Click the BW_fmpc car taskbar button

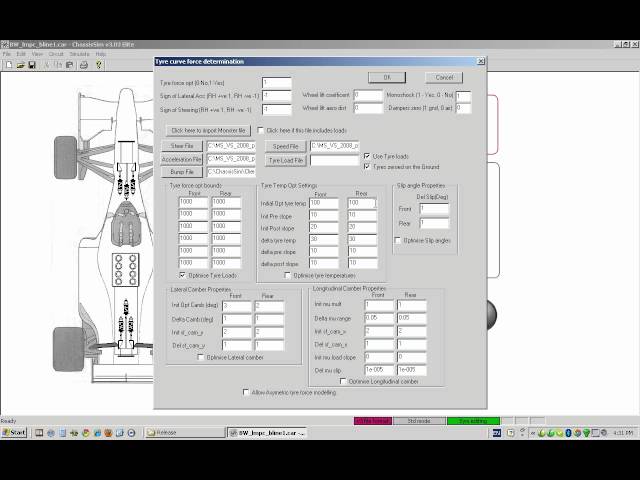point(267,433)
